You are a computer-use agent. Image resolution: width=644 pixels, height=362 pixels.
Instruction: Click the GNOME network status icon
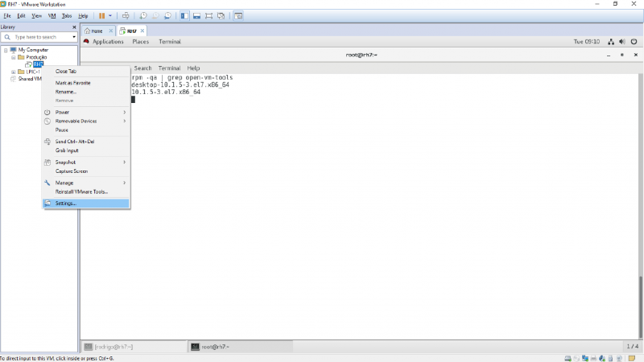coord(612,42)
